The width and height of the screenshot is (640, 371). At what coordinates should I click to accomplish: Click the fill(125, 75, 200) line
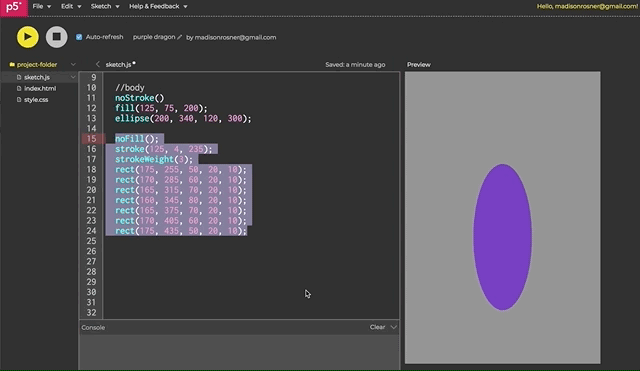click(161, 108)
